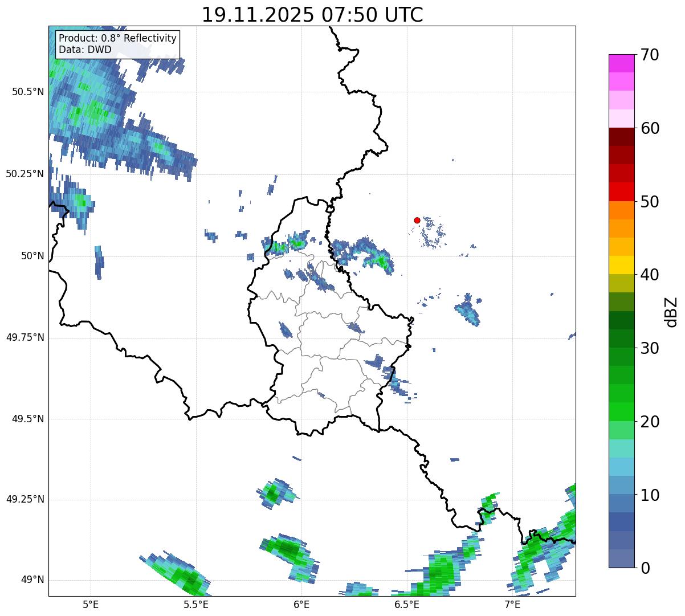Image resolution: width=685 pixels, height=616 pixels.
Task: Click the colorbar tick label '20'
Action: pos(650,422)
